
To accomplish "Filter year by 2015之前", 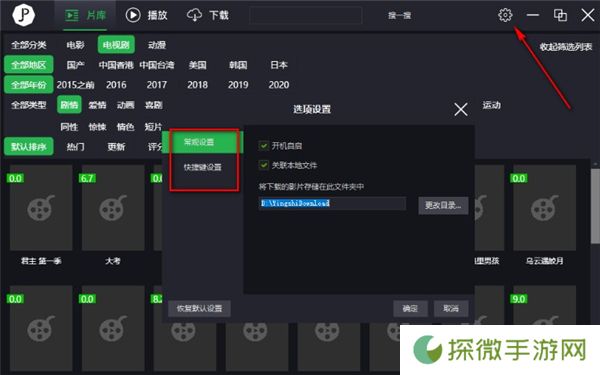I will [x=75, y=85].
